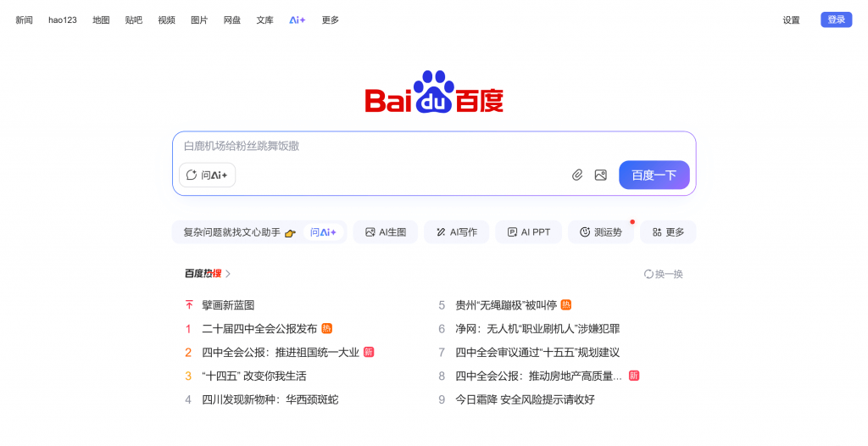
Task: Click the 登录 login button
Action: pyautogui.click(x=835, y=20)
